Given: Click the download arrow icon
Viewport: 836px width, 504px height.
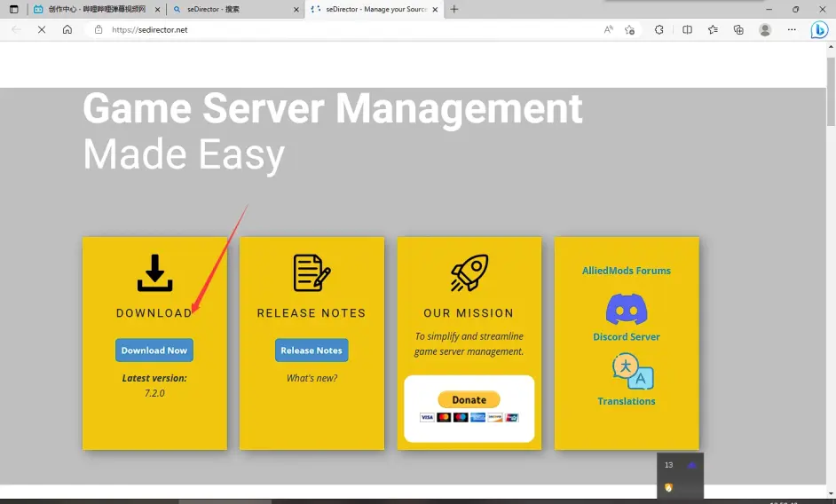Looking at the screenshot, I should pyautogui.click(x=154, y=273).
